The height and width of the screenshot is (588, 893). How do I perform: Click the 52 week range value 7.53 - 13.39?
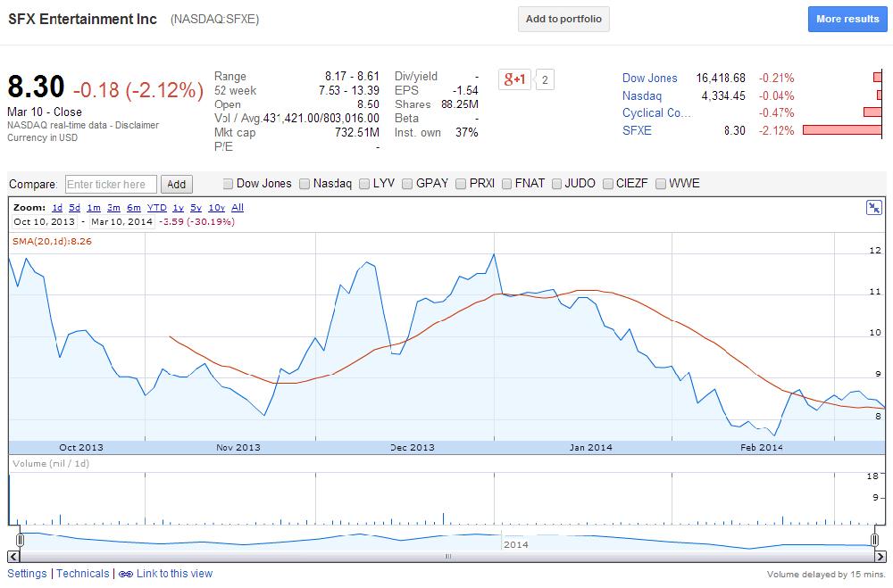click(x=348, y=90)
